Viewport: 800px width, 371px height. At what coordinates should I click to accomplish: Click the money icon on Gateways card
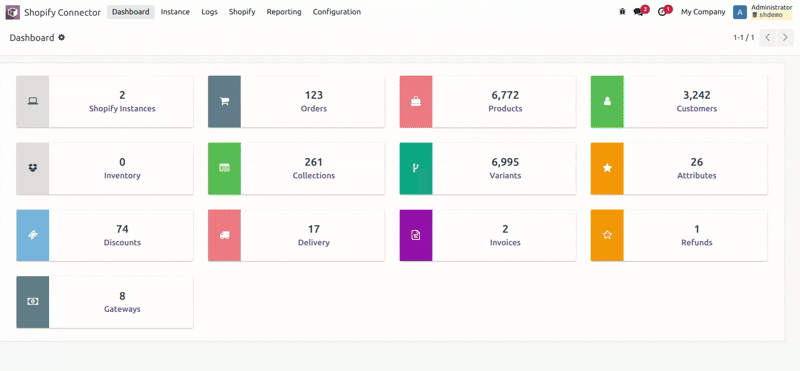[33, 302]
